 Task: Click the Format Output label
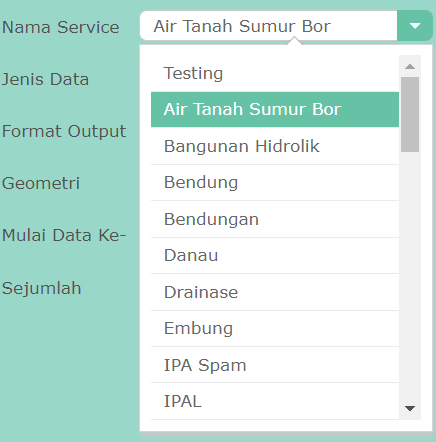click(64, 131)
